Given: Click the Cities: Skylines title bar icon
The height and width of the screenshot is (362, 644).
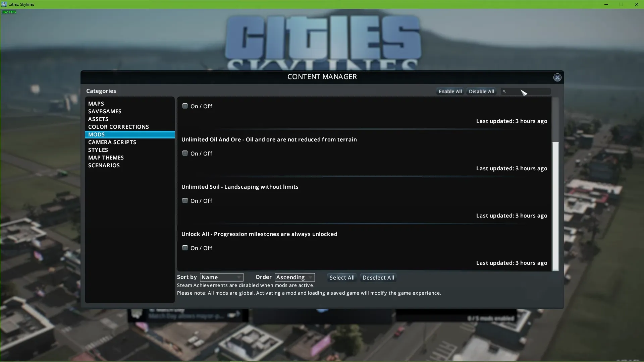Looking at the screenshot, I should click(x=4, y=4).
